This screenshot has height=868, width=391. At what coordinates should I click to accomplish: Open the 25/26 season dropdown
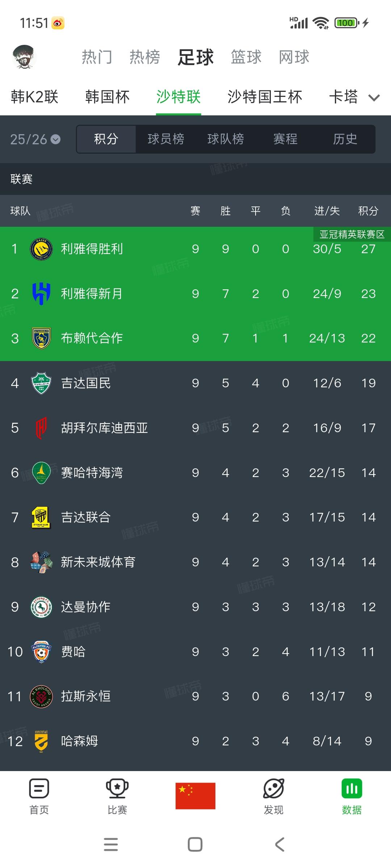point(35,139)
